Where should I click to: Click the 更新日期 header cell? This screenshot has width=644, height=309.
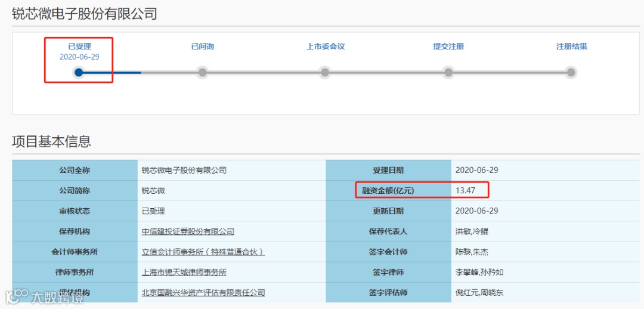click(388, 211)
